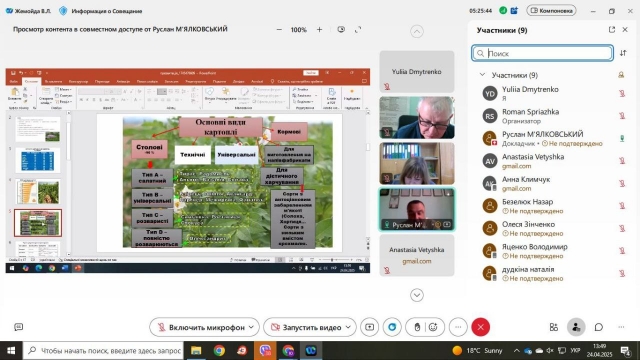Click the share content icon

click(369, 327)
